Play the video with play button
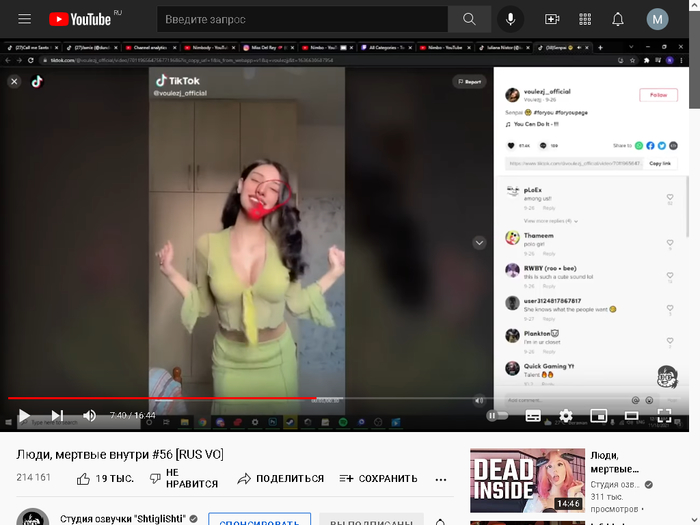The image size is (700, 525). click(x=24, y=416)
